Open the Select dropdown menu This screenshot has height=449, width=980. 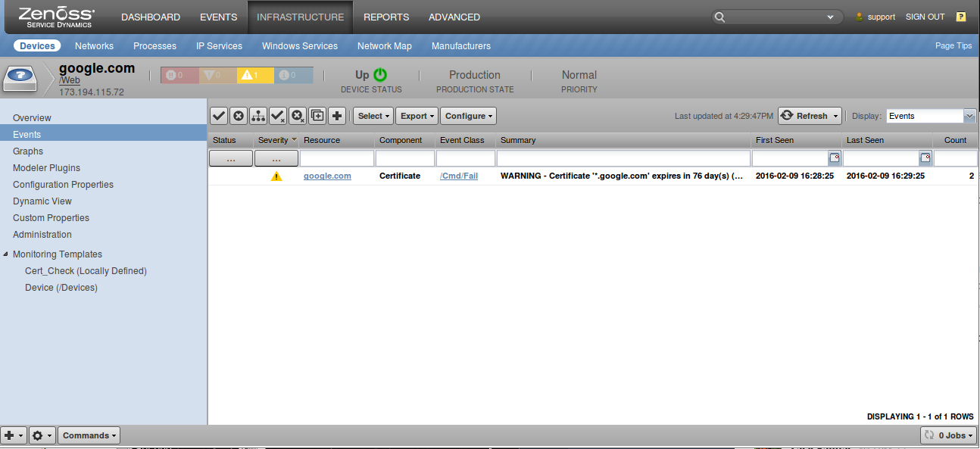tap(373, 116)
